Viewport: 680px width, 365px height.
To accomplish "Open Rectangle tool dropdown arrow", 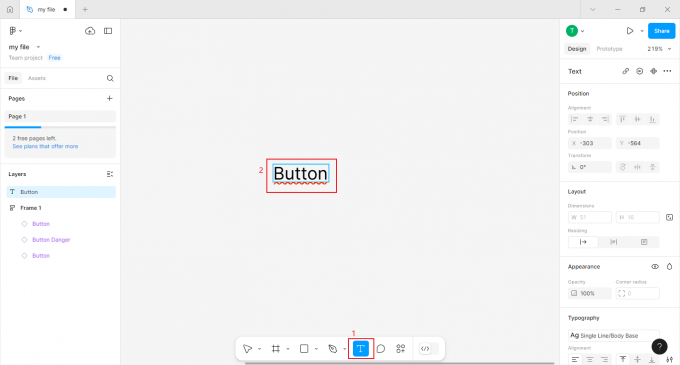I will (316, 349).
